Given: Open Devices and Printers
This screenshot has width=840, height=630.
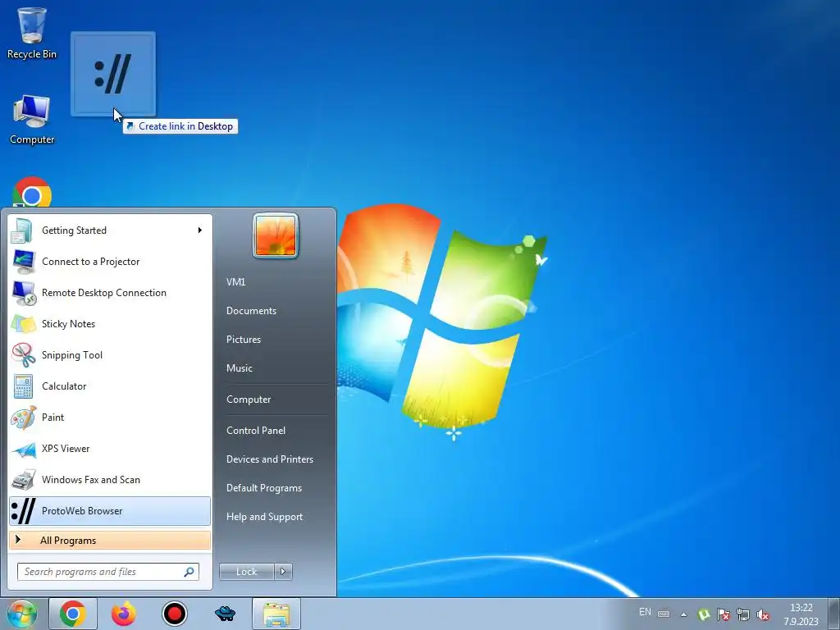Looking at the screenshot, I should pos(269,459).
